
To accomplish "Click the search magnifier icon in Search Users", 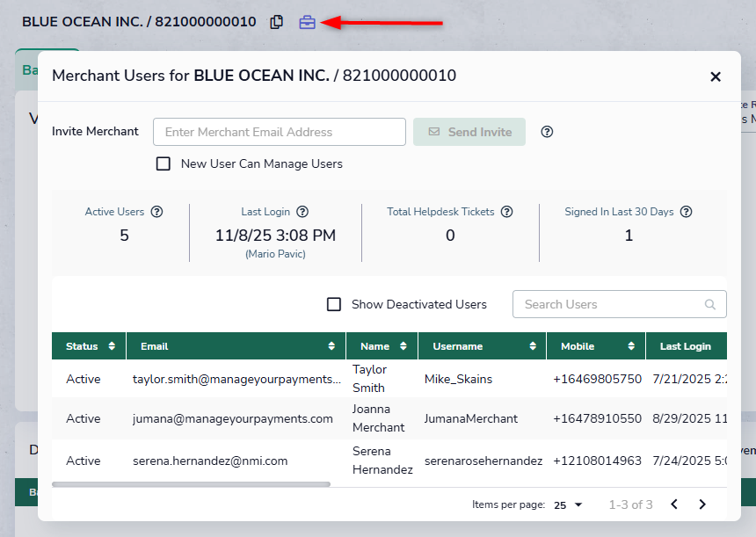I will tap(710, 305).
